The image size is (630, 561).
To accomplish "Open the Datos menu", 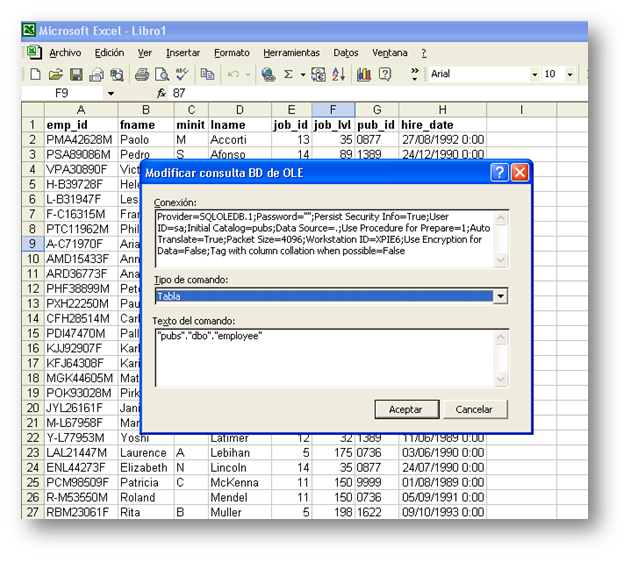I will 346,53.
